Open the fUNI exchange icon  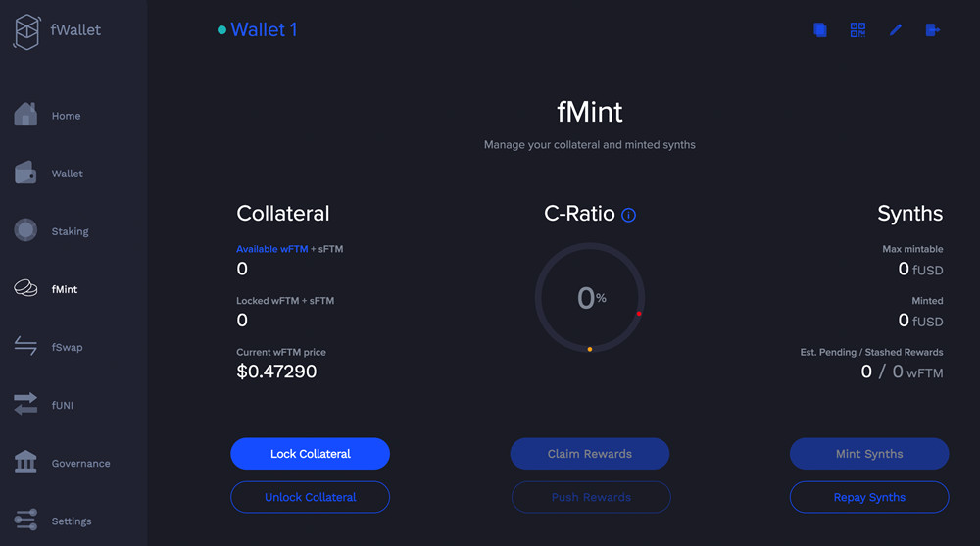point(25,404)
